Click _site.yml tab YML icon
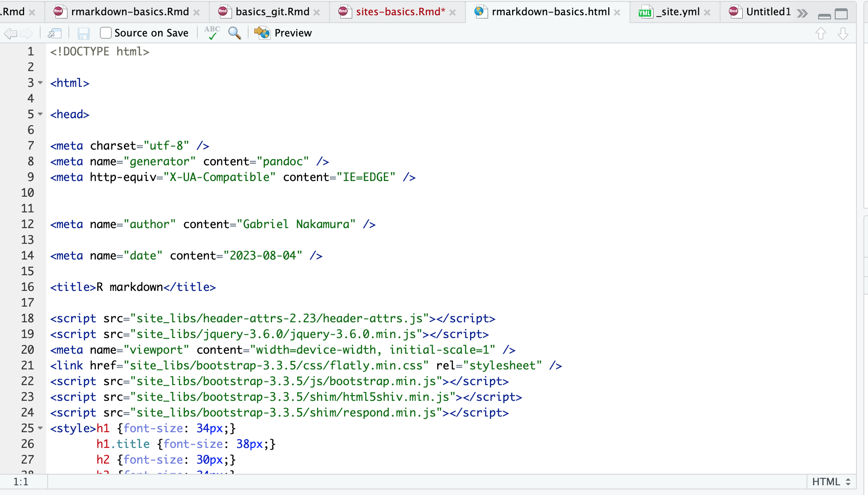 coord(645,12)
